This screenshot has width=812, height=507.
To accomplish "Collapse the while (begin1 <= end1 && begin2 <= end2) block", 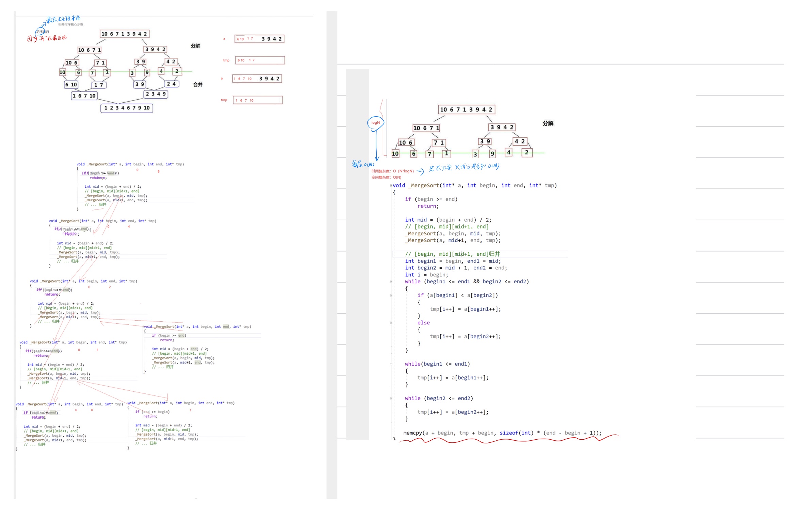I will (x=391, y=282).
